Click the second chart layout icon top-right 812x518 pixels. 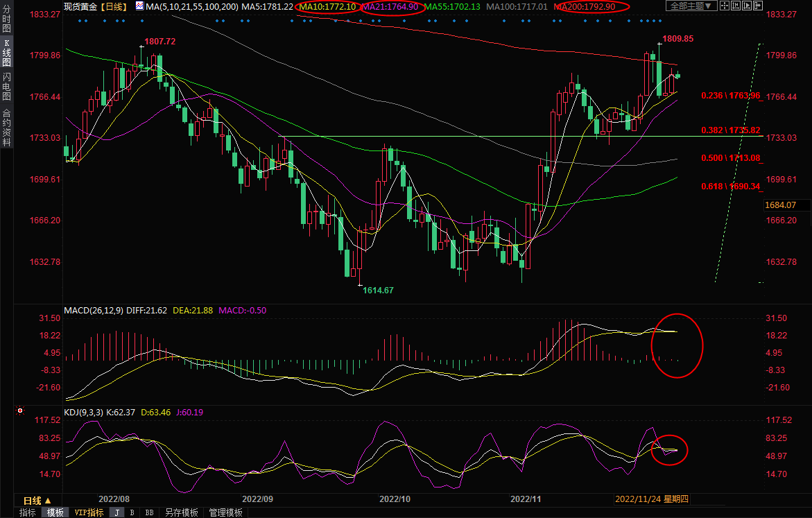click(x=736, y=6)
